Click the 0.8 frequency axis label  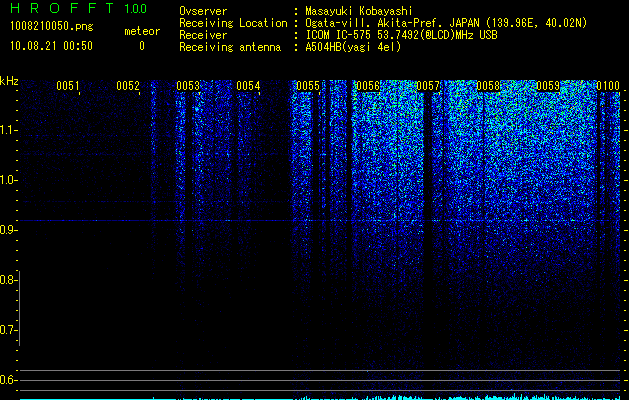click(8, 280)
